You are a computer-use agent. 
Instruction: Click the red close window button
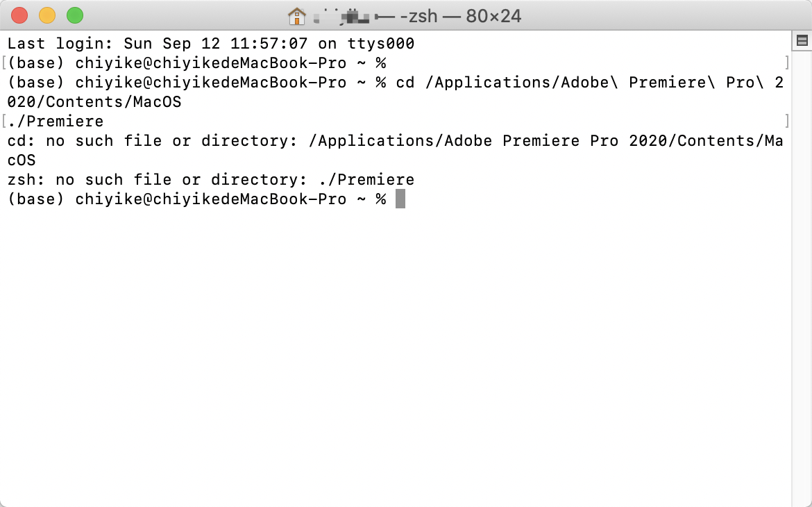(19, 15)
